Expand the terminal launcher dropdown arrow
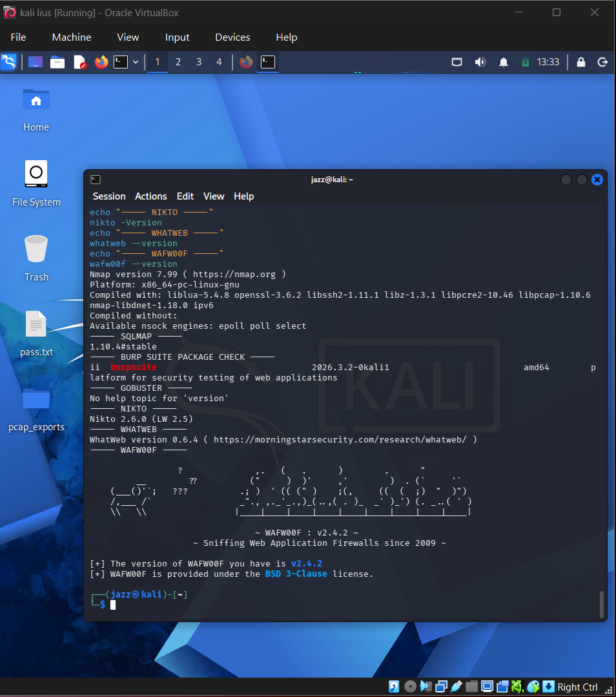The image size is (616, 697). (x=136, y=62)
